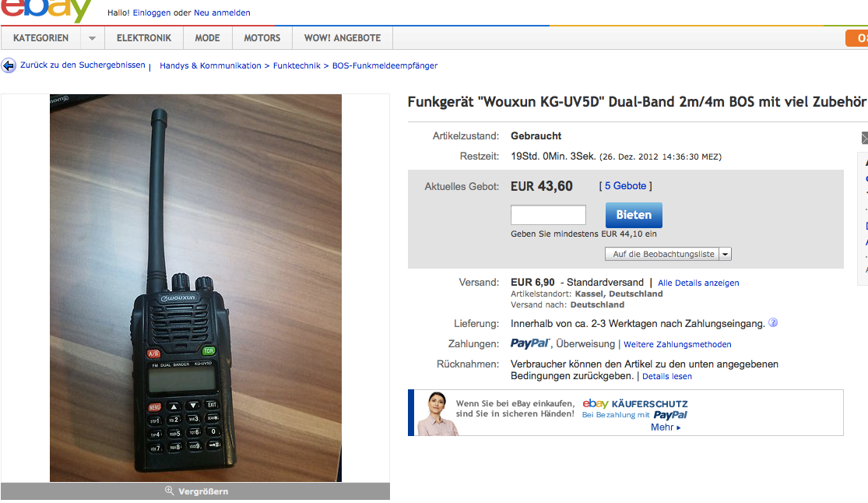Click the Wouxun radio product photo
The image size is (868, 503).
[195, 288]
